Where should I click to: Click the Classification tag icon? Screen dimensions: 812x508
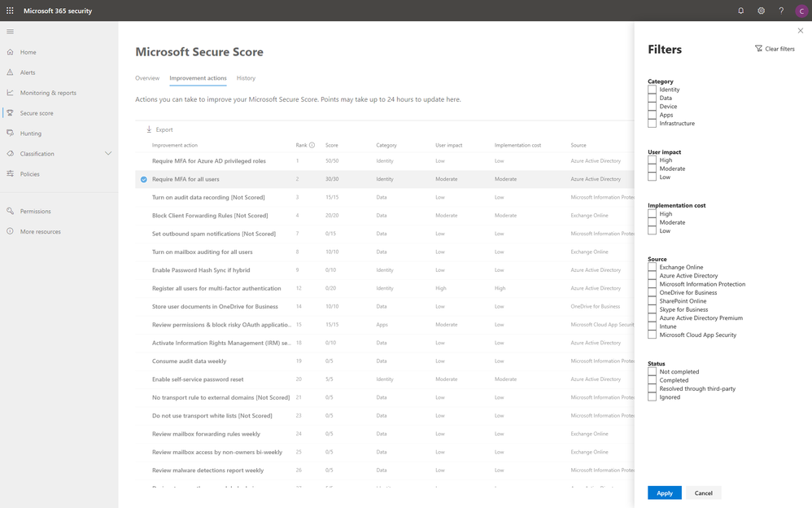click(10, 153)
